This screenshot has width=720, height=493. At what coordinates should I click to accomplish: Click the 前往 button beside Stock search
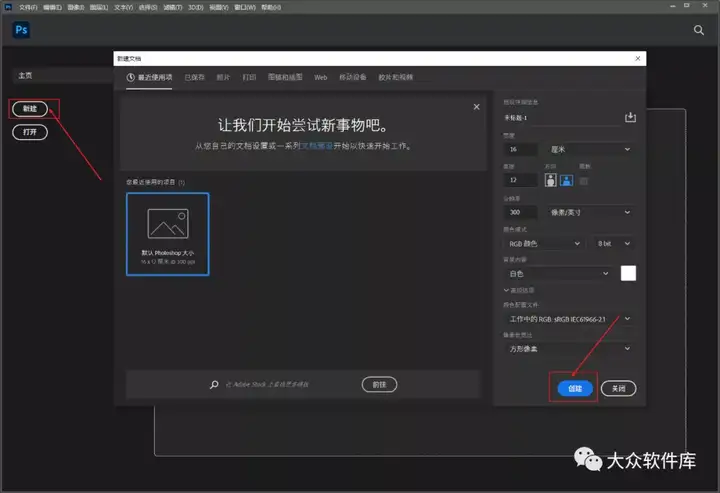point(379,385)
